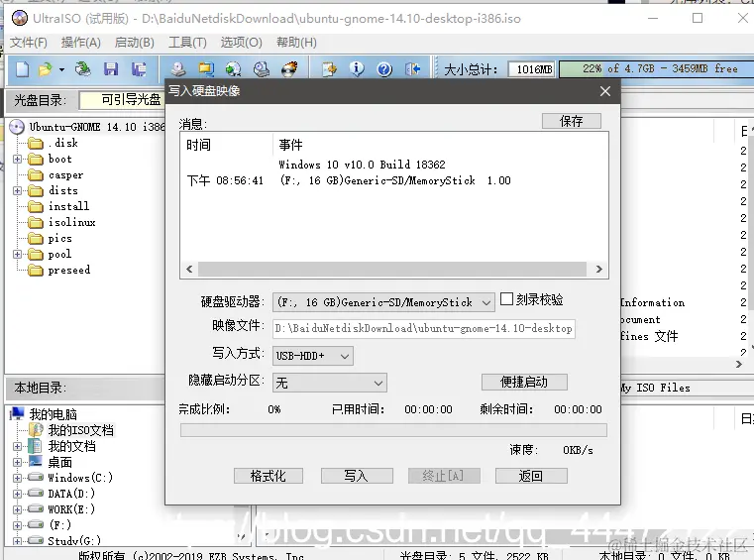This screenshot has height=560, width=754.
Task: Click right arrow of message list scrollbar
Action: click(599, 269)
